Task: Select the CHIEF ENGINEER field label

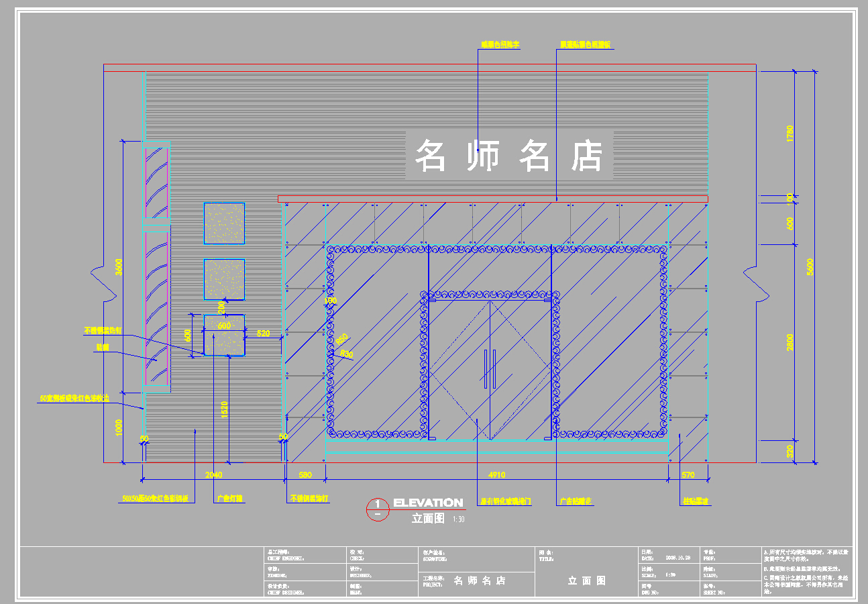Action: point(286,558)
